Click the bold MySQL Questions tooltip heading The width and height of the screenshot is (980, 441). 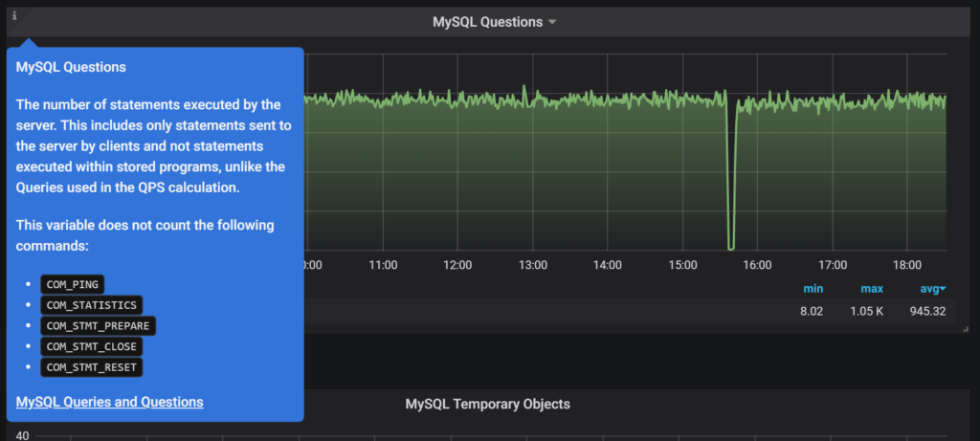tap(71, 68)
